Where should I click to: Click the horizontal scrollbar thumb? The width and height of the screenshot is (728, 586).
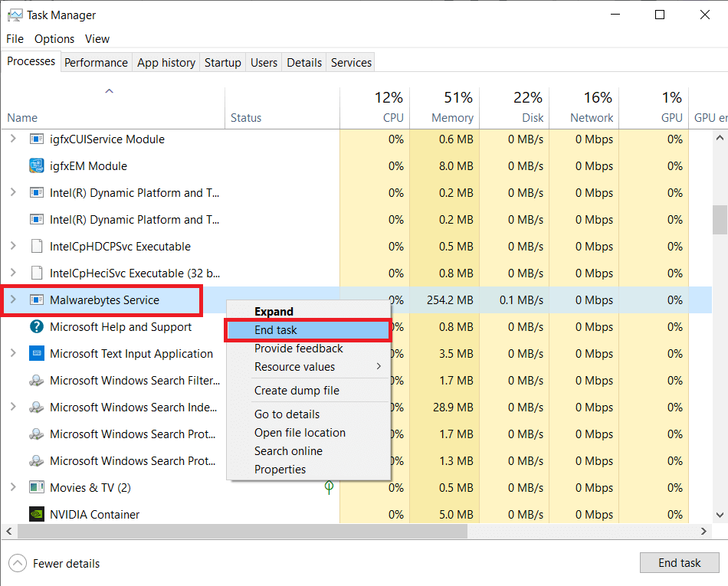pos(242,532)
